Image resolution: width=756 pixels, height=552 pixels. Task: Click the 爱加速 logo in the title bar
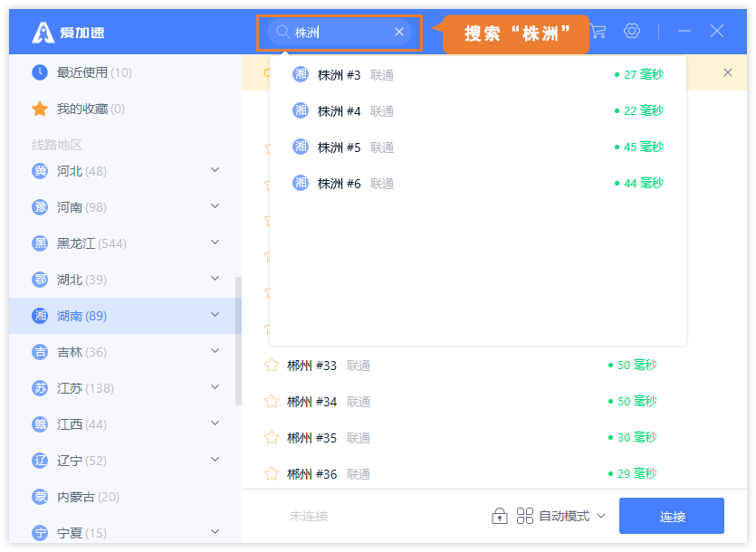tap(69, 33)
